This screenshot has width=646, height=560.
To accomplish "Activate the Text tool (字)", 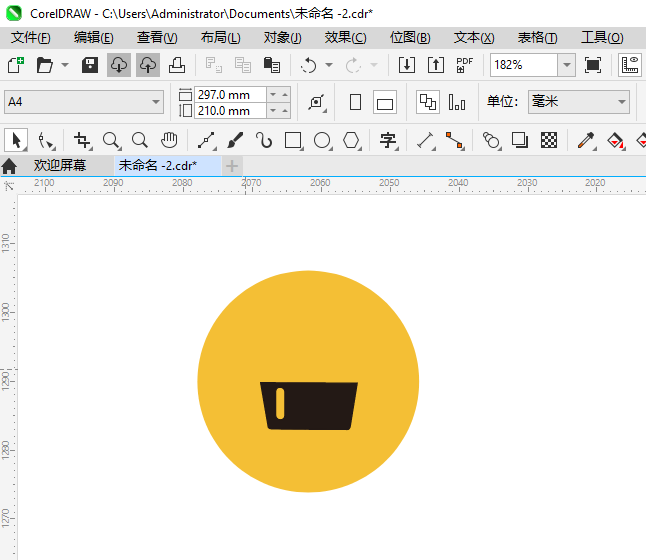I will 387,140.
